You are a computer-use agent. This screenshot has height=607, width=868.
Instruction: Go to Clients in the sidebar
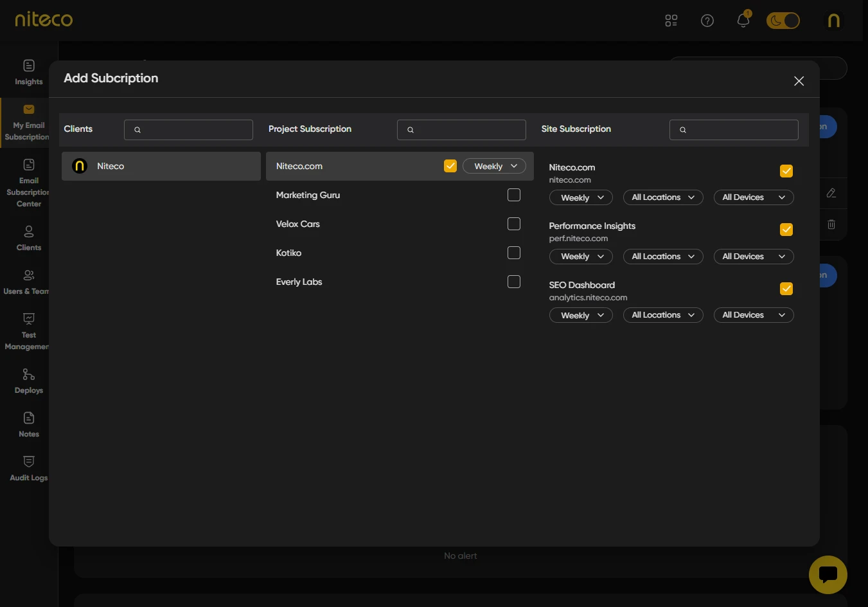[x=29, y=239]
